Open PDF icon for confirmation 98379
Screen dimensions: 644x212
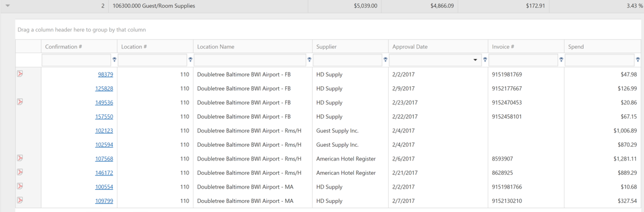pyautogui.click(x=19, y=74)
